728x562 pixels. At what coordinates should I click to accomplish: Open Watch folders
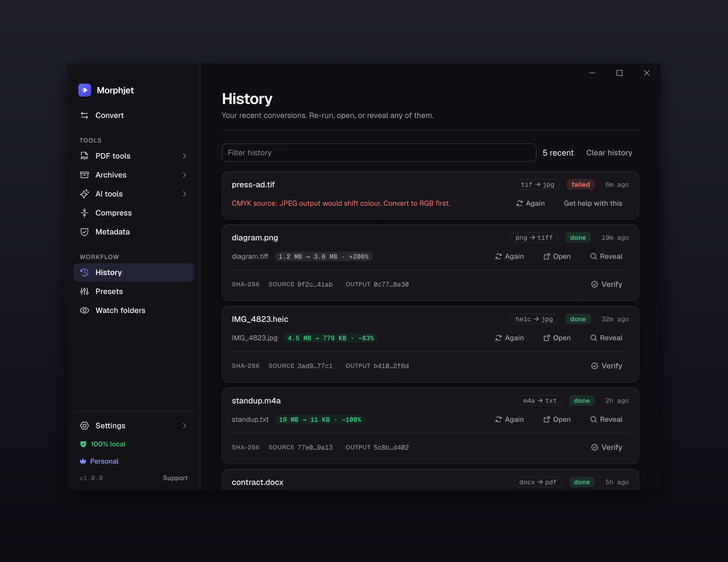coord(133,310)
